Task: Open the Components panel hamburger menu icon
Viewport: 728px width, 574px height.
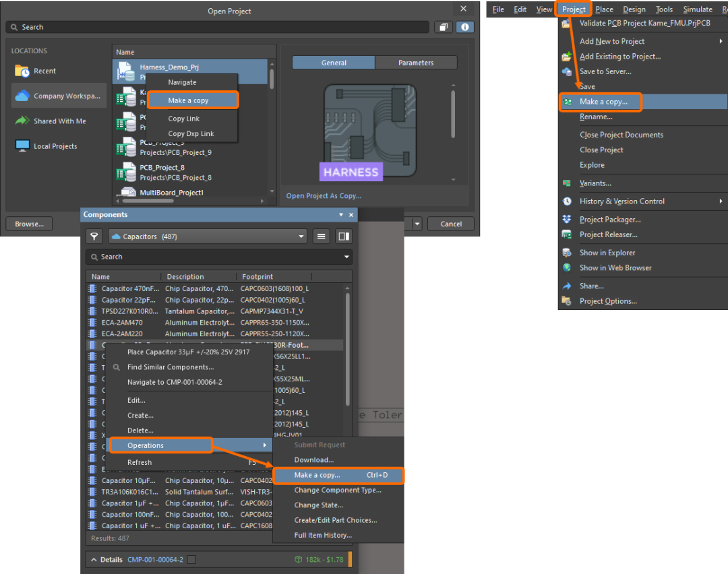Action: click(x=321, y=236)
